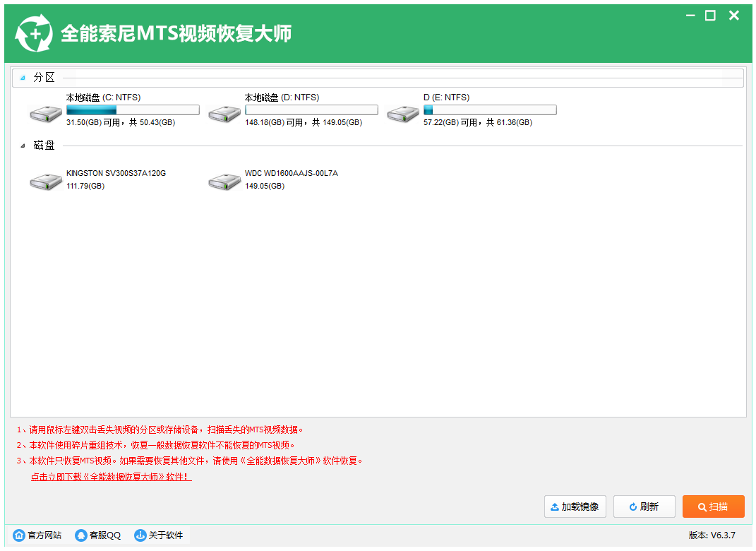This screenshot has height=551, width=756.
Task: Maximize the application window
Action: (710, 16)
